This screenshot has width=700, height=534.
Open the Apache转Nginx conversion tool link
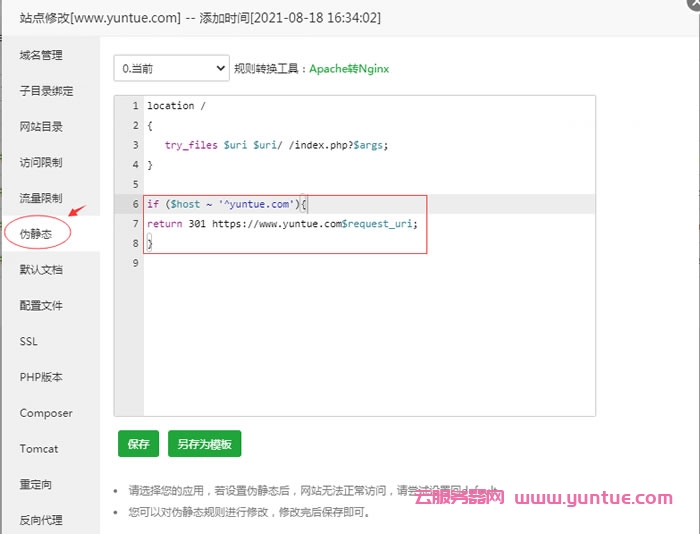click(349, 69)
